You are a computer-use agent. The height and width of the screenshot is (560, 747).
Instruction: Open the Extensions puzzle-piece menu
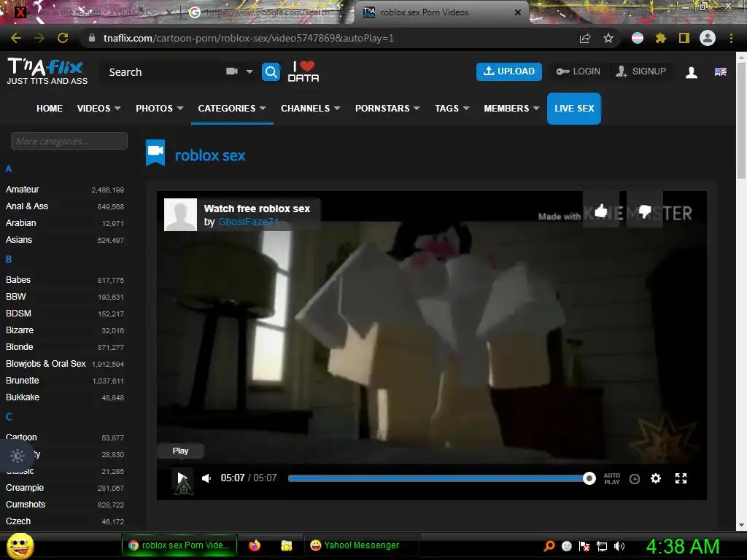pyautogui.click(x=660, y=38)
